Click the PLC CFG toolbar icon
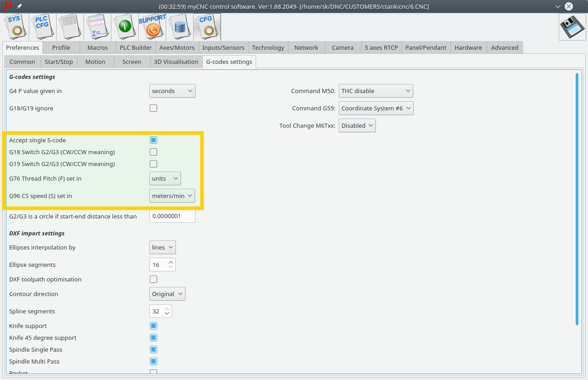Screen dimensions: 588x380 click(x=43, y=26)
